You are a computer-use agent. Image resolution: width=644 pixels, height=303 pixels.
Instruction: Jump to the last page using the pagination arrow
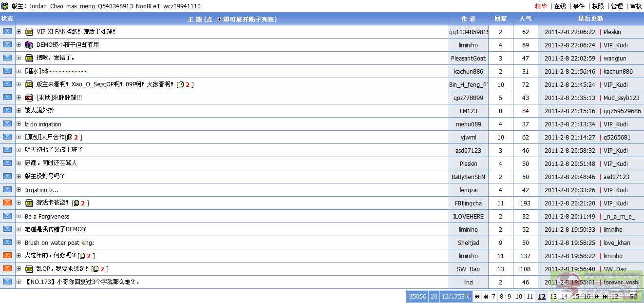click(x=605, y=297)
